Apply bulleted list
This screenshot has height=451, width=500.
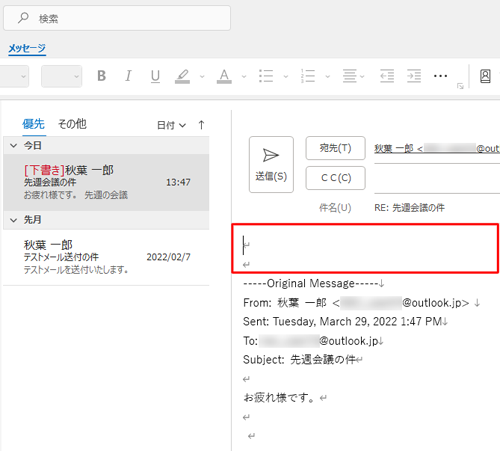click(266, 76)
